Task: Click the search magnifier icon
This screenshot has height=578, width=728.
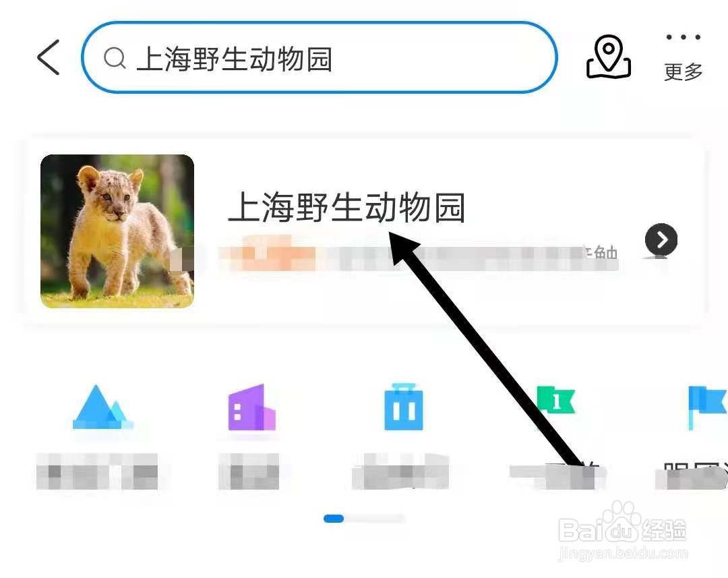Action: coord(115,58)
